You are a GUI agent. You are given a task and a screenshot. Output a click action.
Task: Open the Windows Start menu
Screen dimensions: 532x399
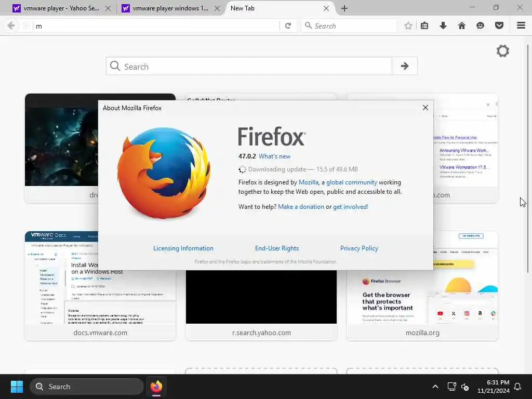pyautogui.click(x=17, y=387)
